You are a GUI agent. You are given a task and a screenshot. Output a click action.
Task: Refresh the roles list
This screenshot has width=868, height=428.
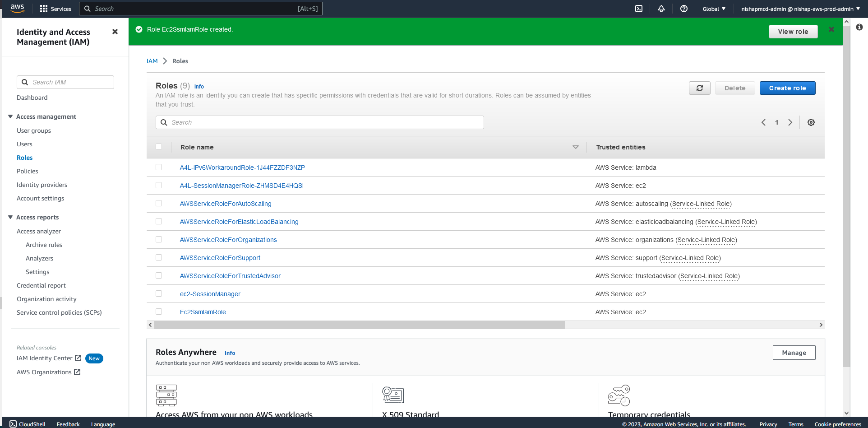point(699,88)
